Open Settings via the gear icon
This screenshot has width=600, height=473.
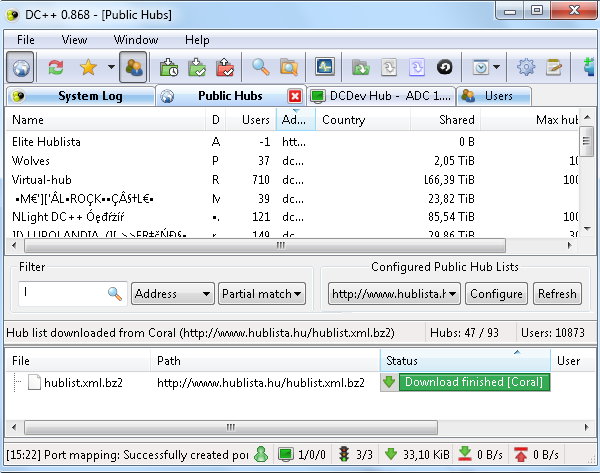coord(526,67)
